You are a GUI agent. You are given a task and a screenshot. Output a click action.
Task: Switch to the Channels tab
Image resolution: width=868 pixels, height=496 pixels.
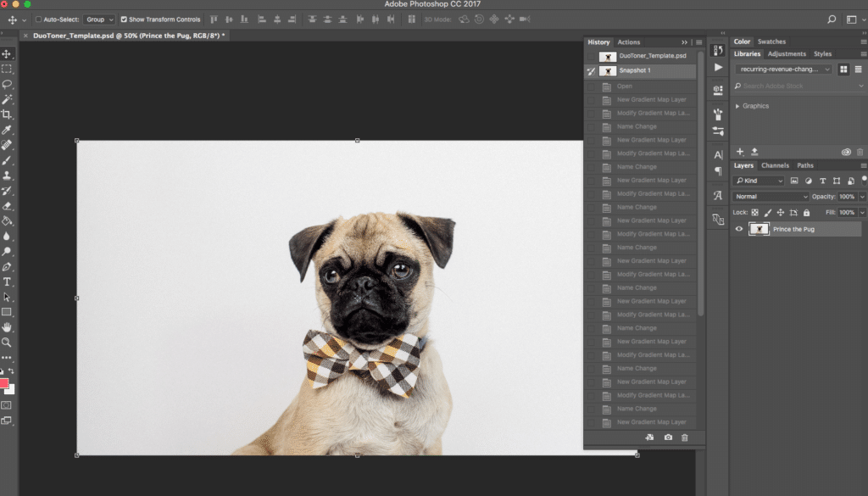[776, 165]
